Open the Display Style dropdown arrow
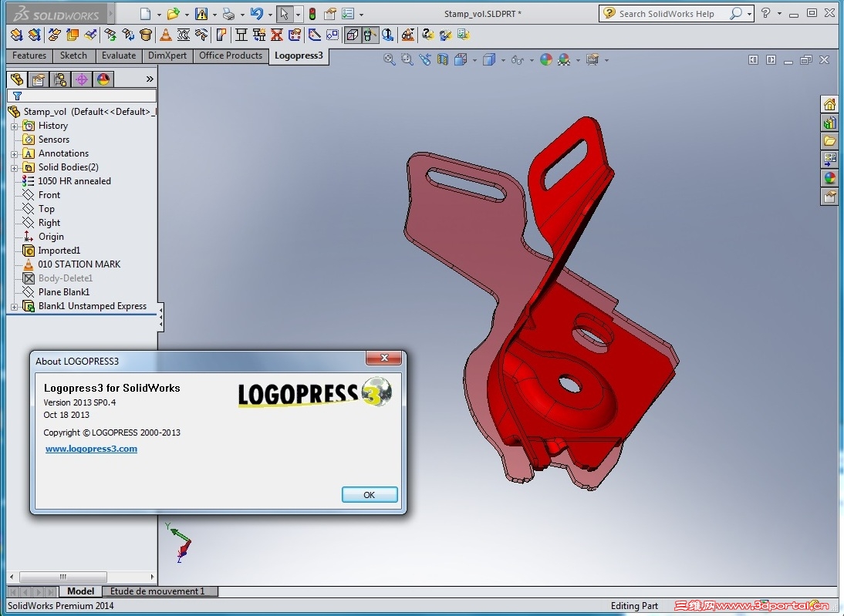The image size is (844, 616). (x=503, y=60)
